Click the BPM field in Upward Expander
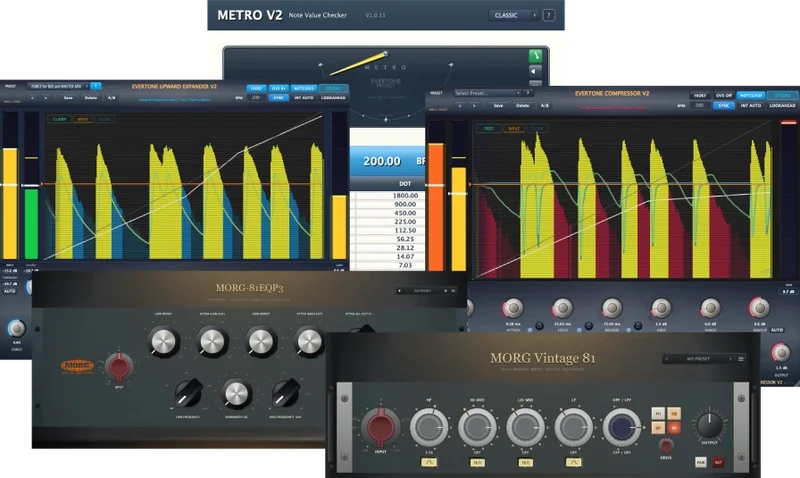Image resolution: width=800 pixels, height=478 pixels. [x=256, y=97]
